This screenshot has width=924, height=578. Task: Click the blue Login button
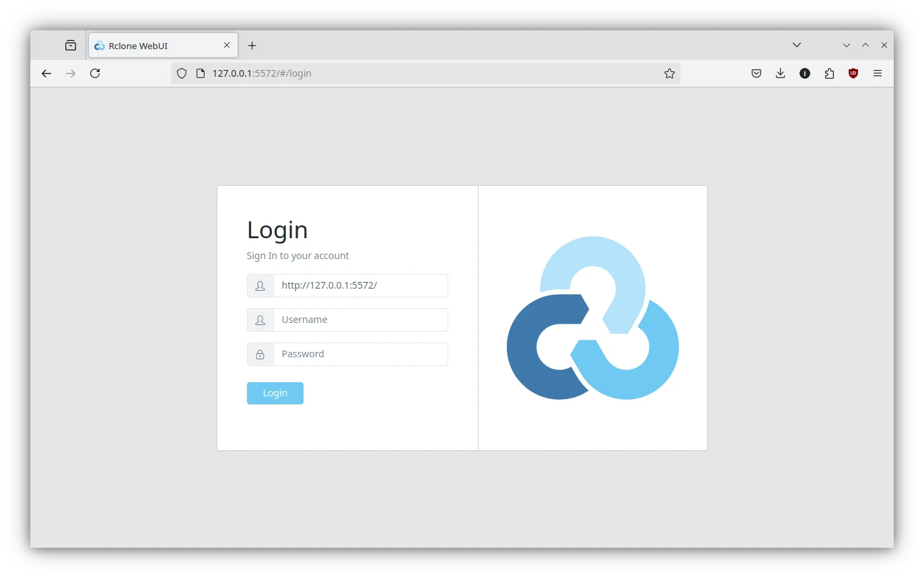pos(275,393)
